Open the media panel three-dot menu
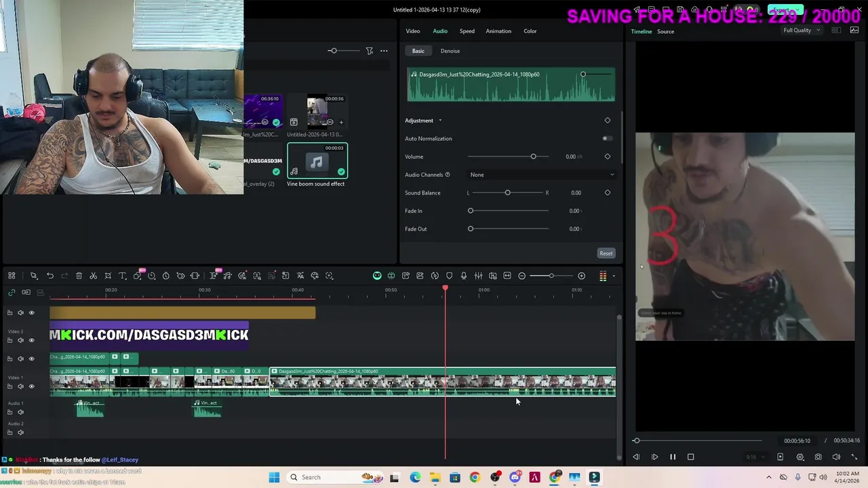This screenshot has height=488, width=868. 384,51
